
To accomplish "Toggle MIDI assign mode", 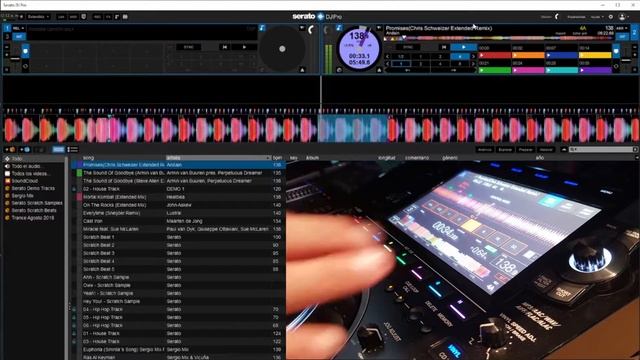I will (73, 17).
